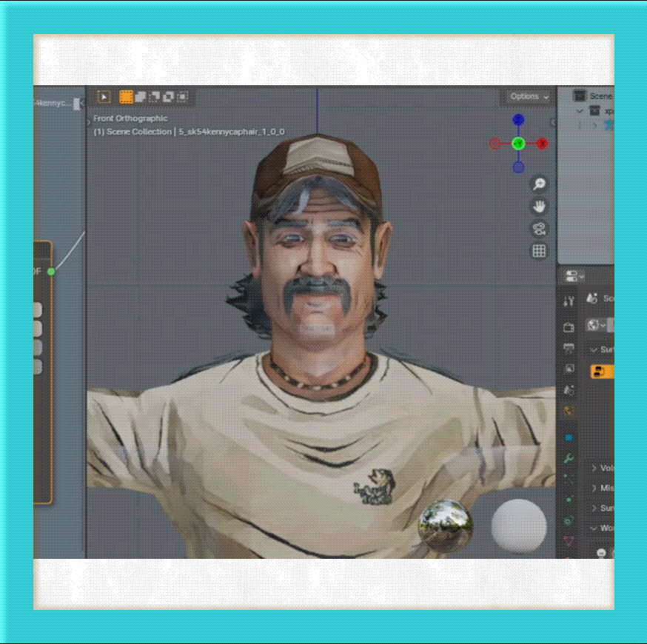Click the 'Front Orthographic' view label
The width and height of the screenshot is (647, 644).
130,118
